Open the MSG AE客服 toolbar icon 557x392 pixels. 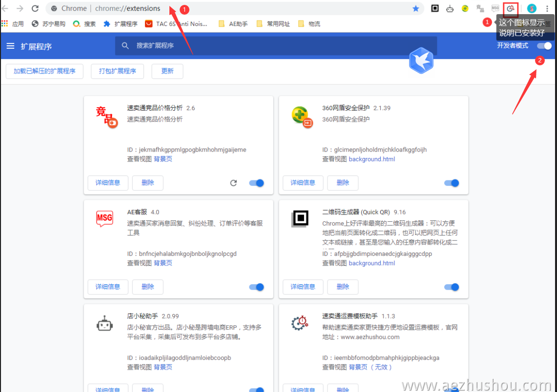pos(495,8)
